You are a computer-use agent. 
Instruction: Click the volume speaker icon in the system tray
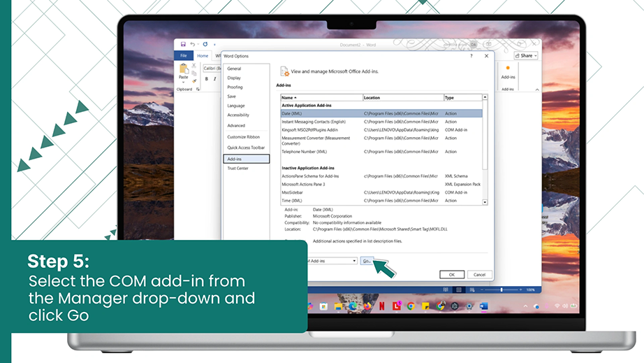565,306
